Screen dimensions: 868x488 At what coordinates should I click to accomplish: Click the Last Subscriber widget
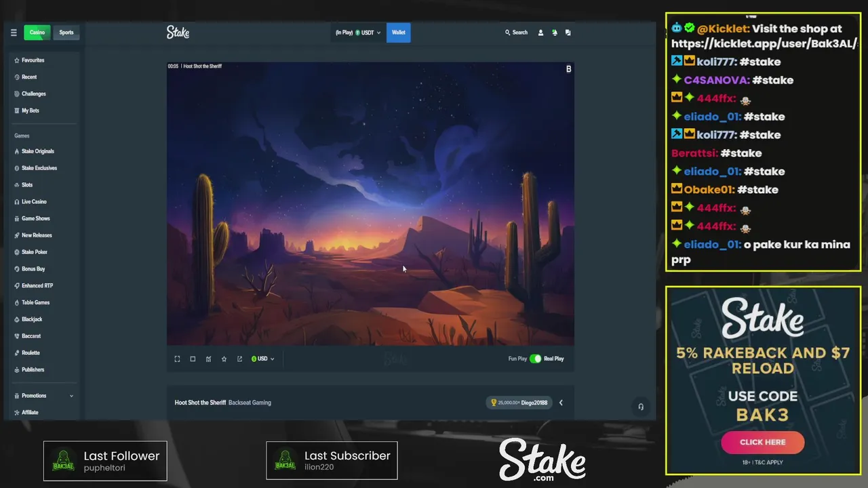click(x=332, y=461)
